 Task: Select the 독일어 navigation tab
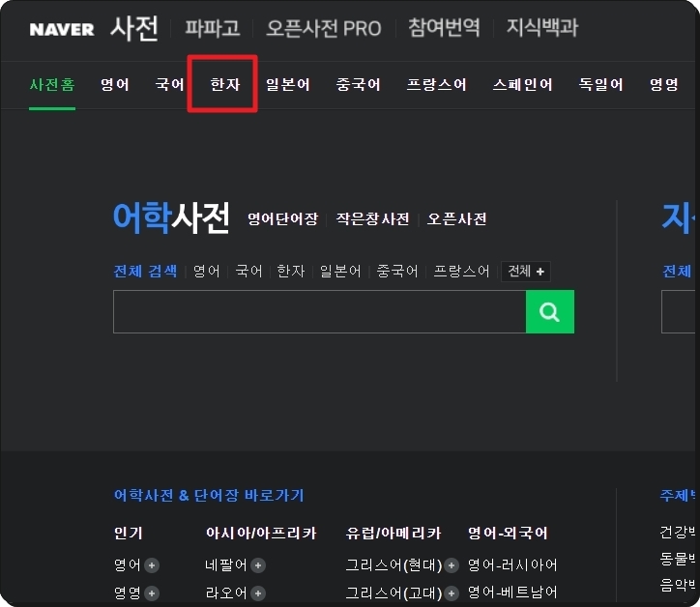(600, 84)
